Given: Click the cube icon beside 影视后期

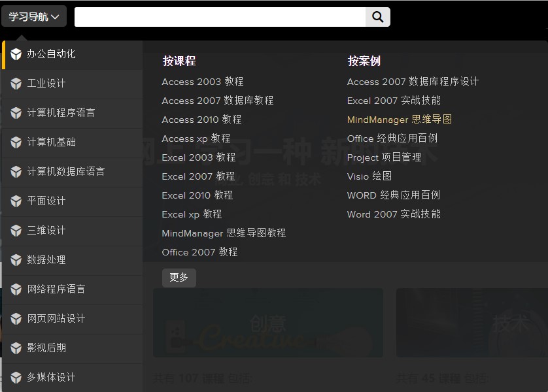Looking at the screenshot, I should [x=16, y=348].
